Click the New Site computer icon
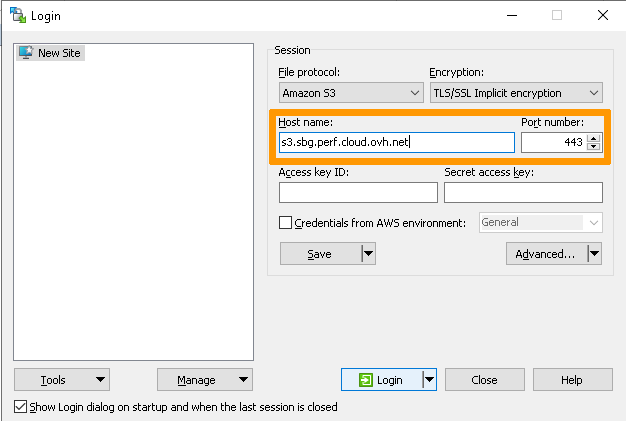 click(x=26, y=53)
